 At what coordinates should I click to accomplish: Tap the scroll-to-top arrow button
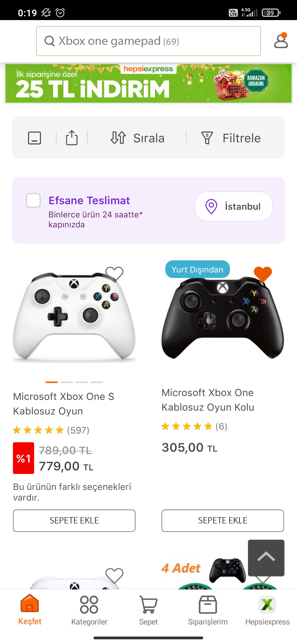coord(266,558)
